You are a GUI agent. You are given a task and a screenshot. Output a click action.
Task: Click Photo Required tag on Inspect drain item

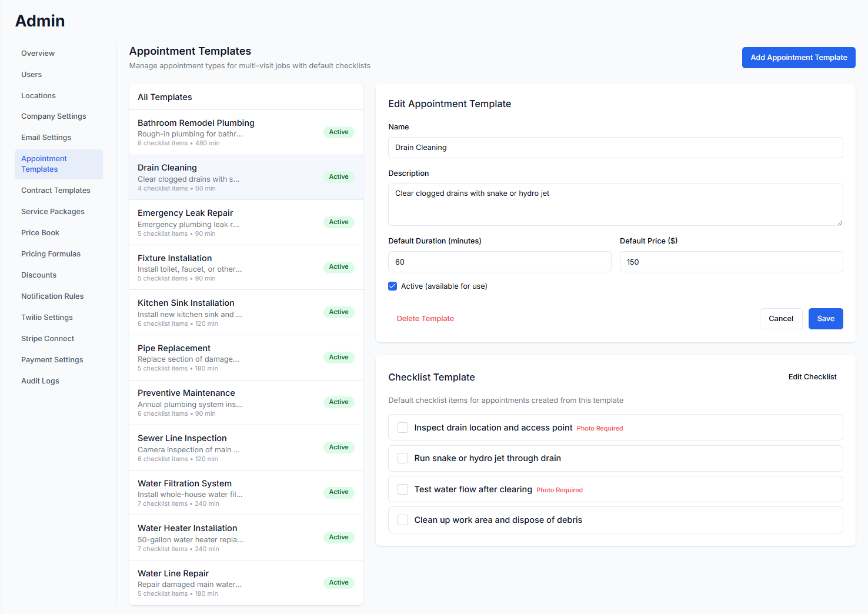click(x=600, y=429)
